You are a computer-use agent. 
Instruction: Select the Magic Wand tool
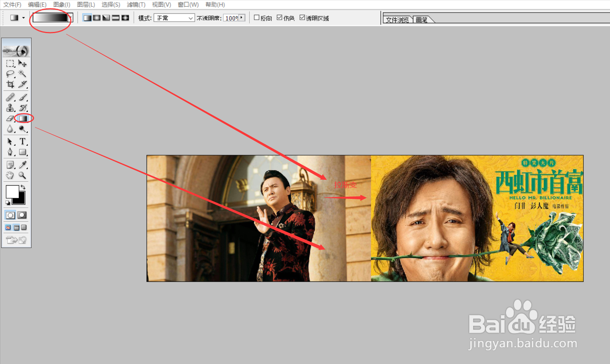click(22, 74)
